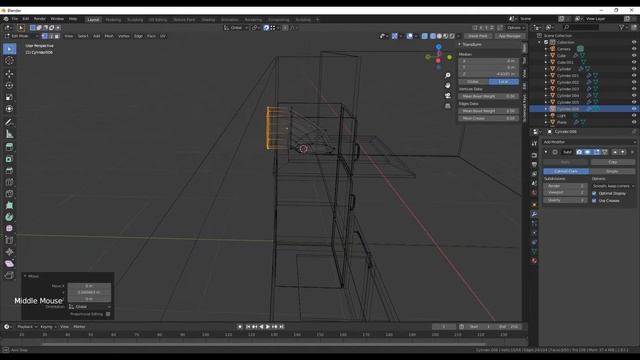This screenshot has width=640, height=360.
Task: Hide Cylinder.004 using its eye icon
Action: point(634,96)
